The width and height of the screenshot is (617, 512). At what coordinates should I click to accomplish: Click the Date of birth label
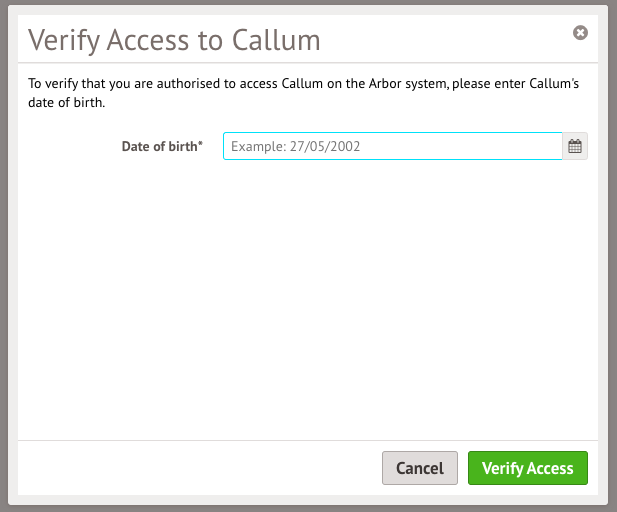pos(162,146)
